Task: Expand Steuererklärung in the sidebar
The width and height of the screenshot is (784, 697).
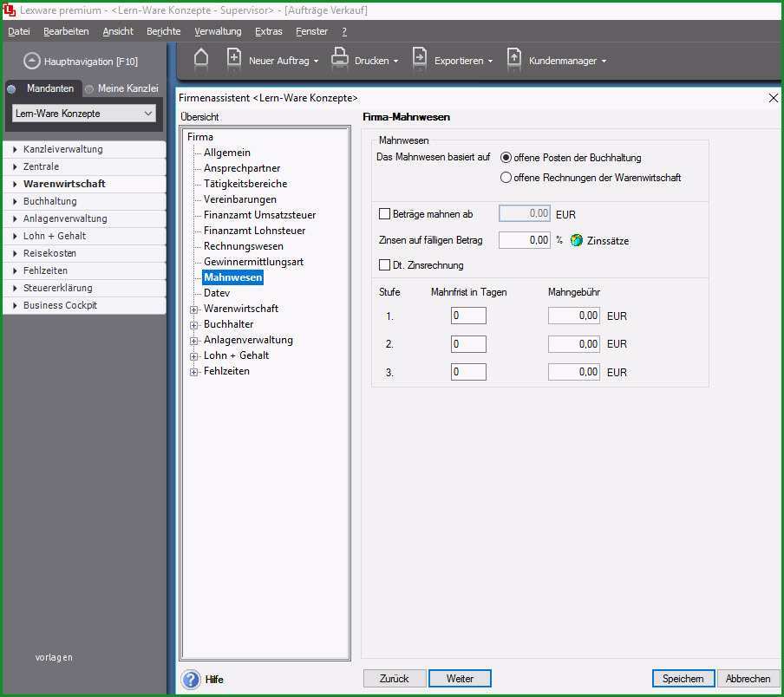Action: point(84,288)
